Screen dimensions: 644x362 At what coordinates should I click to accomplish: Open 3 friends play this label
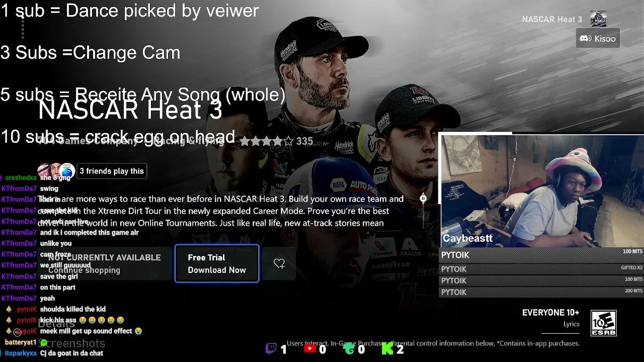(112, 171)
